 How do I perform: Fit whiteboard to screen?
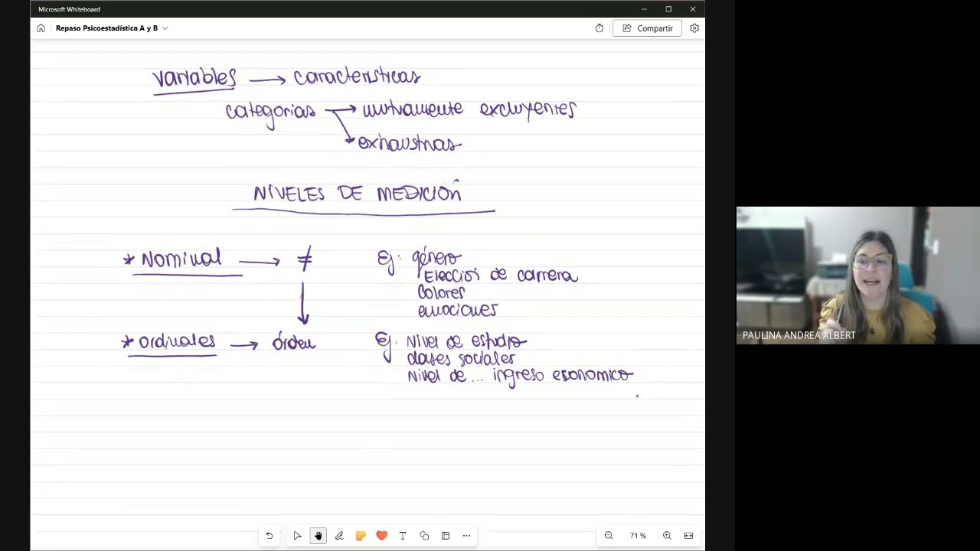(x=688, y=536)
